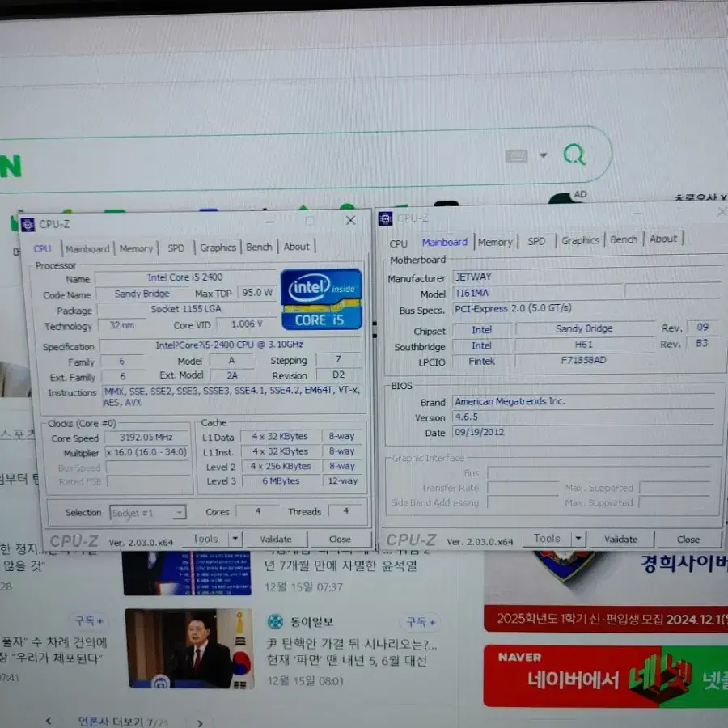This screenshot has width=728, height=728.
Task: Open About tab in right CPU-Z window
Action: [663, 239]
